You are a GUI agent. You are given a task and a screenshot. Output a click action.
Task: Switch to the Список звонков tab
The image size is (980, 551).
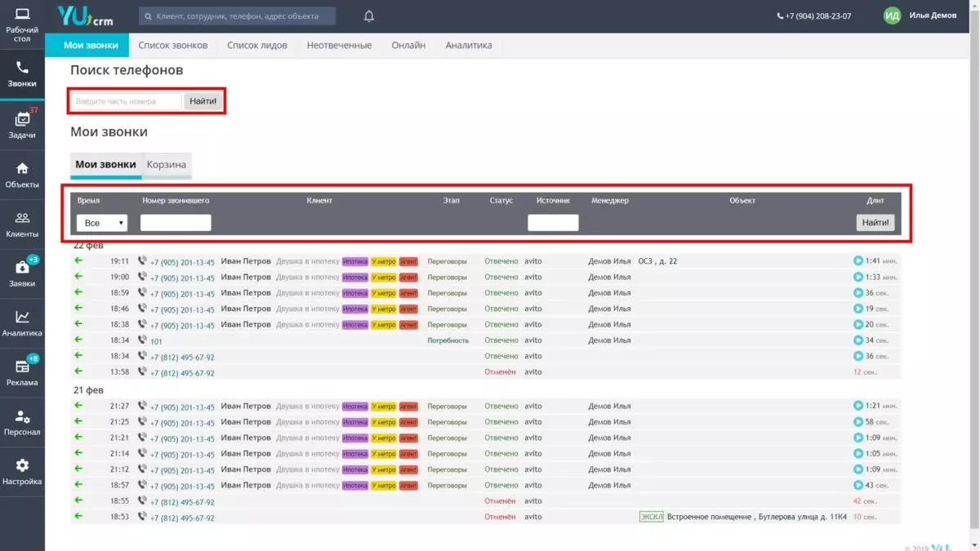pyautogui.click(x=173, y=46)
